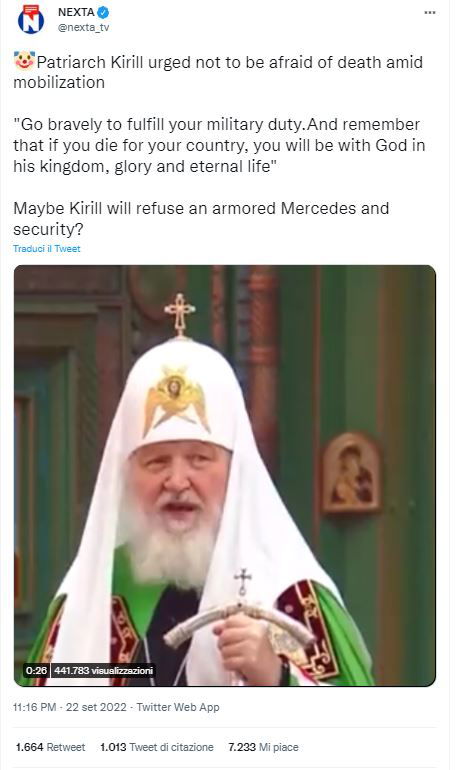The width and height of the screenshot is (455, 770).
Task: Click the blue verified badge
Action: (103, 12)
